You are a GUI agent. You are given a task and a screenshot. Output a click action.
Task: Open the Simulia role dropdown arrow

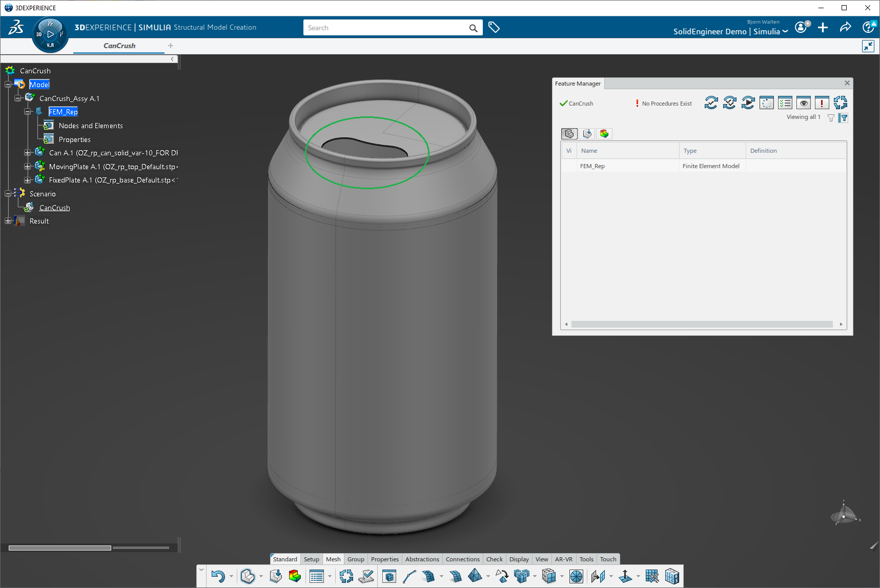click(x=785, y=32)
